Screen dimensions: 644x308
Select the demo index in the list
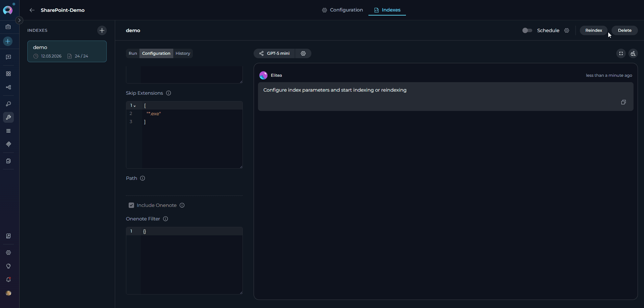point(67,51)
